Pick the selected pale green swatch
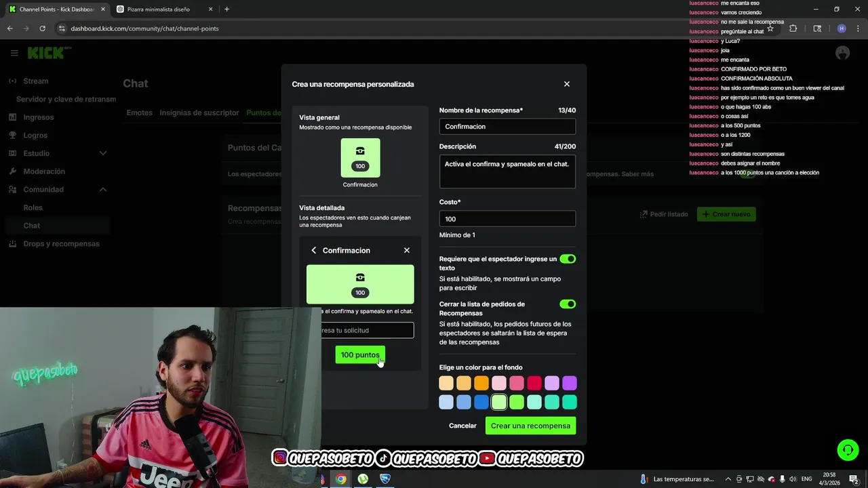The image size is (868, 488). point(499,402)
